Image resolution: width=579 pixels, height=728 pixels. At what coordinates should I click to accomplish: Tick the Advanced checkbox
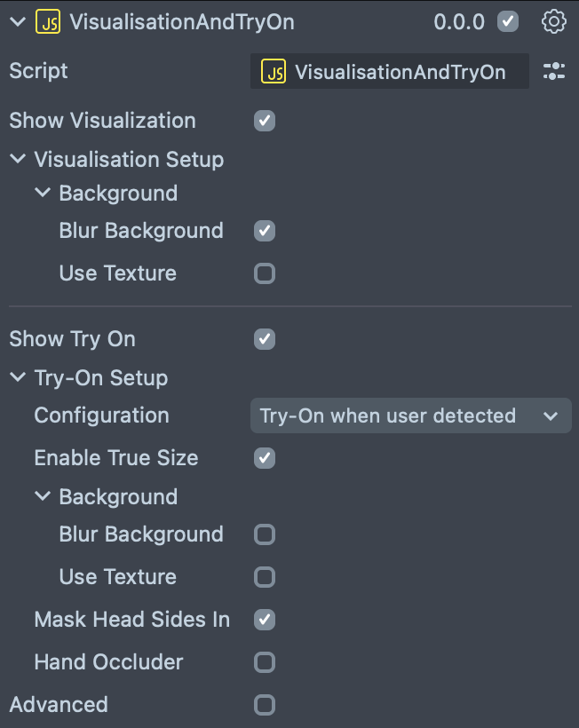(265, 705)
